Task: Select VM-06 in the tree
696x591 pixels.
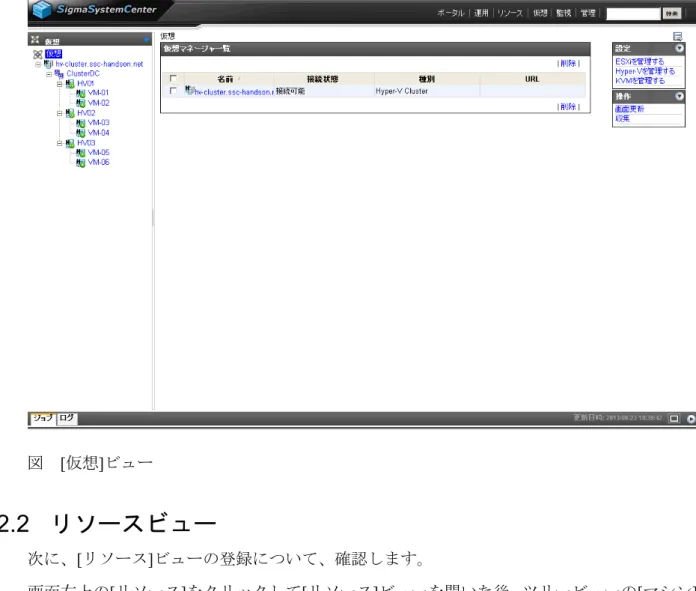Action: [x=99, y=162]
